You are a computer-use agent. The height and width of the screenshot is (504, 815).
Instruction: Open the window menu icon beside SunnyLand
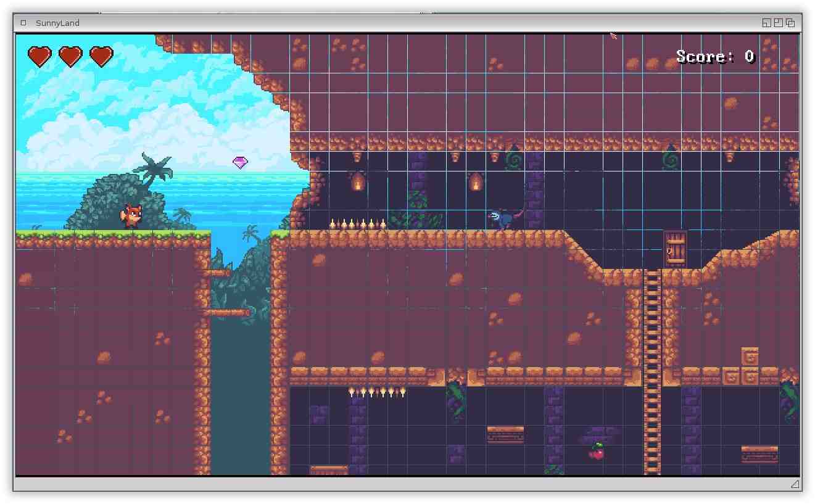tap(23, 23)
